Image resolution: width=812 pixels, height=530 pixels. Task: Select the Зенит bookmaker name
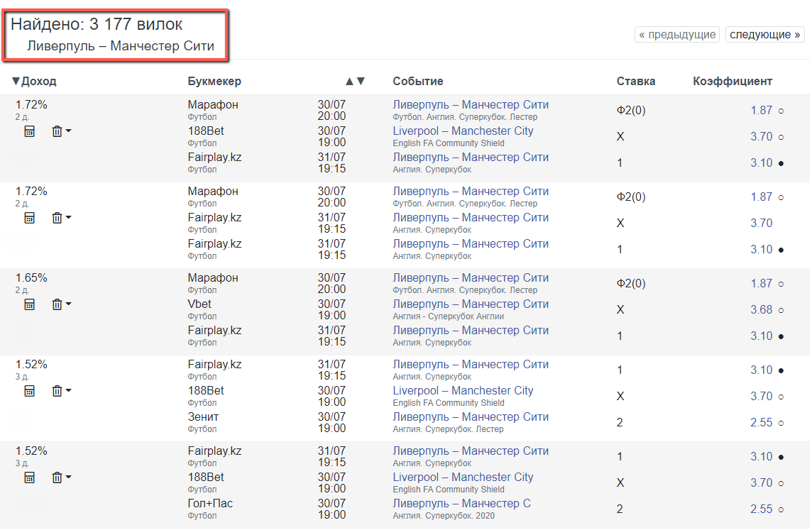pos(203,417)
